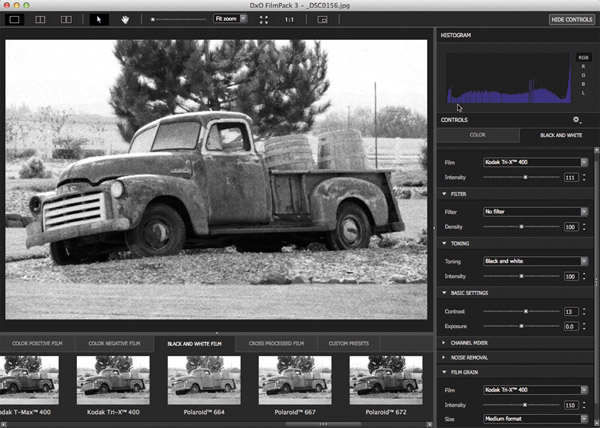Show the G histogram channel
Image resolution: width=600 pixels, height=428 pixels.
pos(583,75)
